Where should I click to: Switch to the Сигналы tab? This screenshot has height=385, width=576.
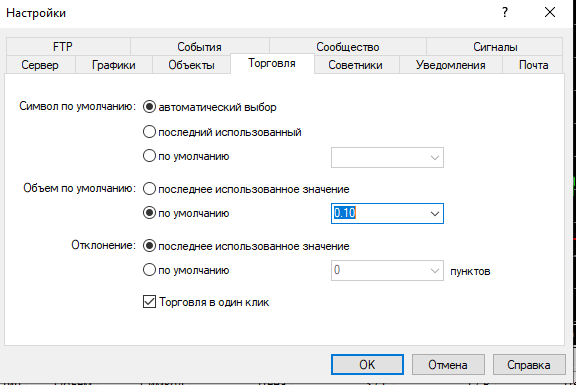pyautogui.click(x=494, y=47)
